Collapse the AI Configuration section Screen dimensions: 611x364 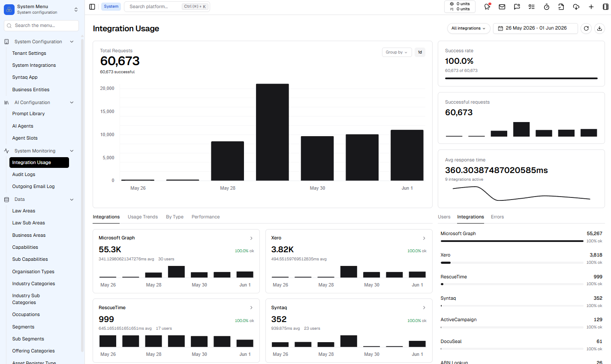coord(72,102)
